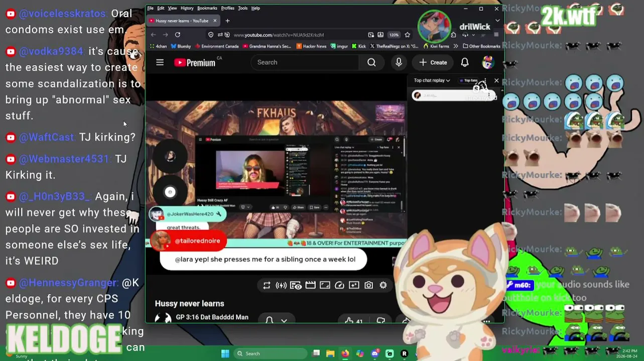This screenshot has width=644, height=361.
Task: Click the Create button on YouTube
Action: pos(433,62)
